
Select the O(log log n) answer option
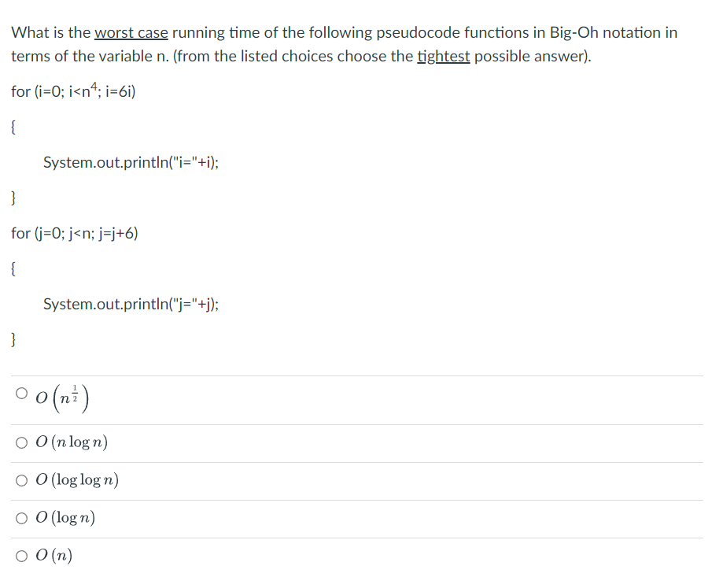point(21,480)
